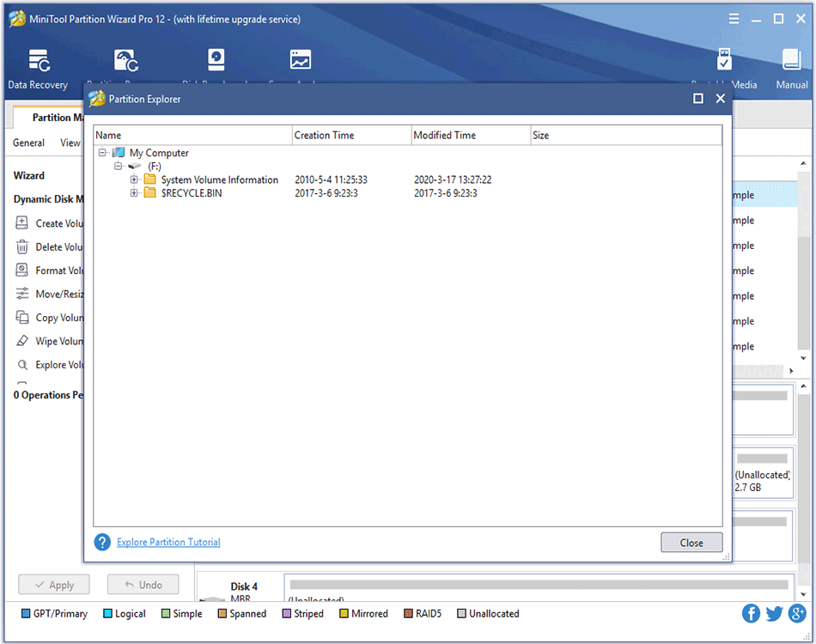Image resolution: width=816 pixels, height=644 pixels.
Task: Open the Space Analyzer tool
Action: 300,62
